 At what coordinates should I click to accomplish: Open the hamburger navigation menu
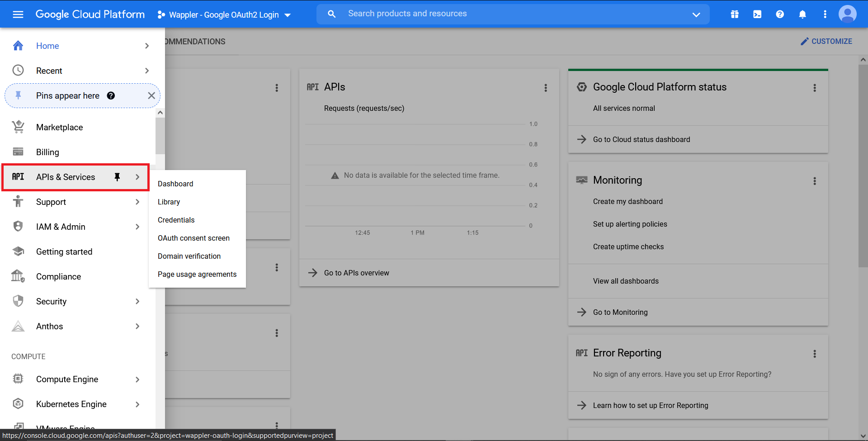(x=18, y=14)
